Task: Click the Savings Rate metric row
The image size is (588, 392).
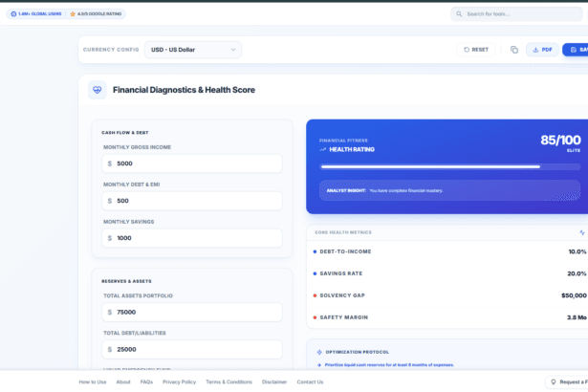Action: 449,273
